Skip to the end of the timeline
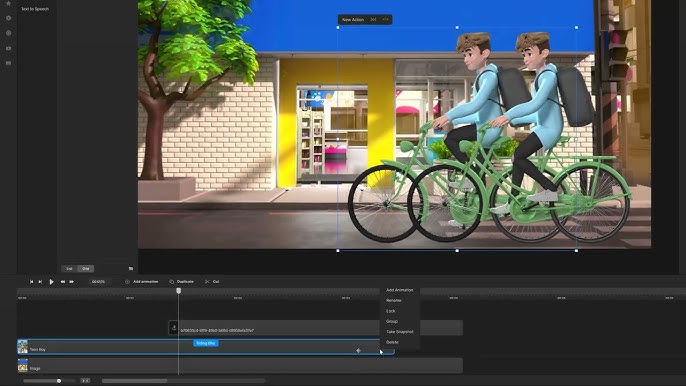This screenshot has width=686, height=386. coord(40,282)
